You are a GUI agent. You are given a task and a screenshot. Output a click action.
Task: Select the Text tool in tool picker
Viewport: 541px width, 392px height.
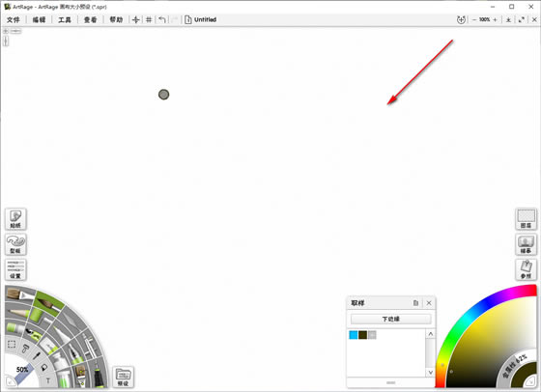(x=48, y=380)
